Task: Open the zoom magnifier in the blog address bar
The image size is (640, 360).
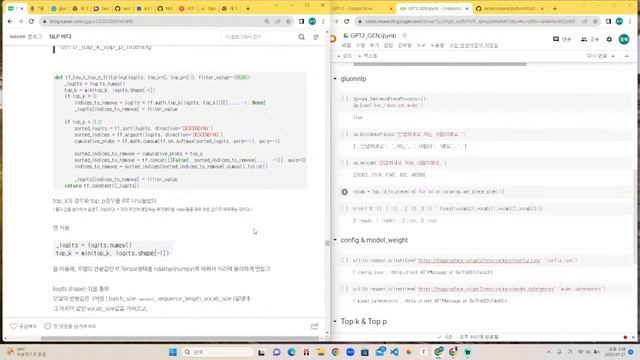Action: 267,21
